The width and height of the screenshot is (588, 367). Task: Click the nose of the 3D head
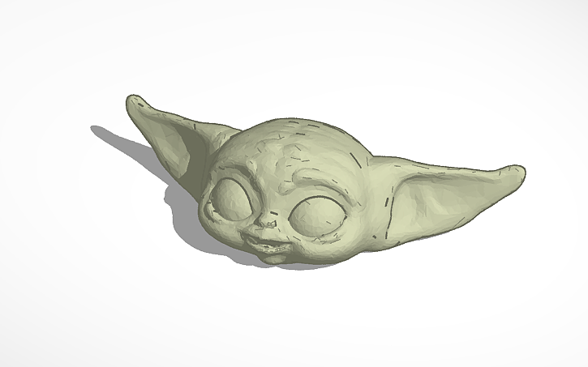(x=265, y=221)
